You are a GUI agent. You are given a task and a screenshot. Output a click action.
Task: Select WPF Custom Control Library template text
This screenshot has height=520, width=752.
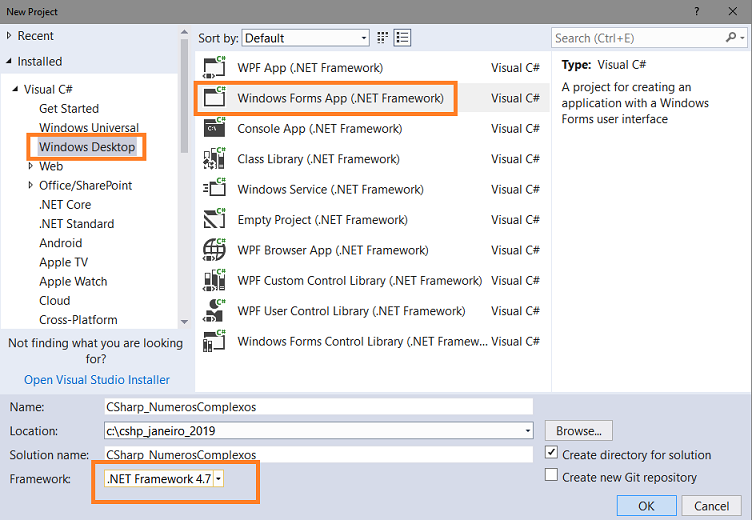(x=360, y=280)
